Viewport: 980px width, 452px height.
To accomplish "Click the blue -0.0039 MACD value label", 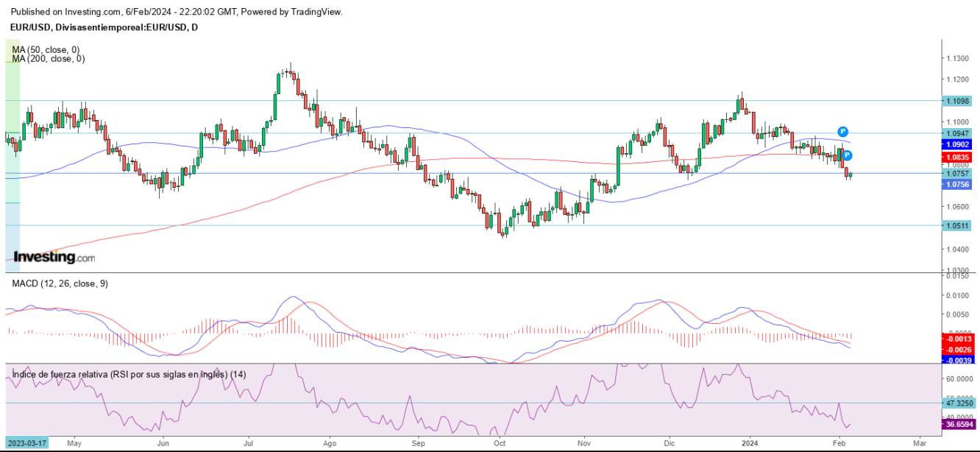I will 959,360.
